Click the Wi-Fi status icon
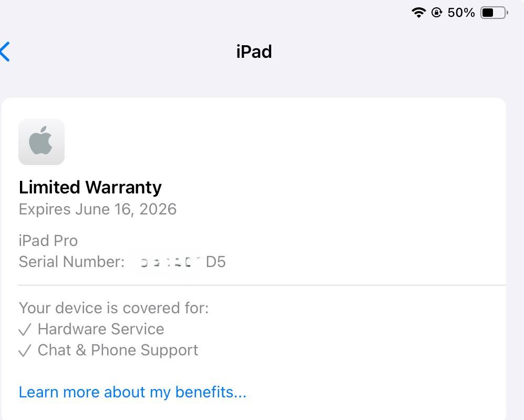The height and width of the screenshot is (420, 524). coord(418,13)
